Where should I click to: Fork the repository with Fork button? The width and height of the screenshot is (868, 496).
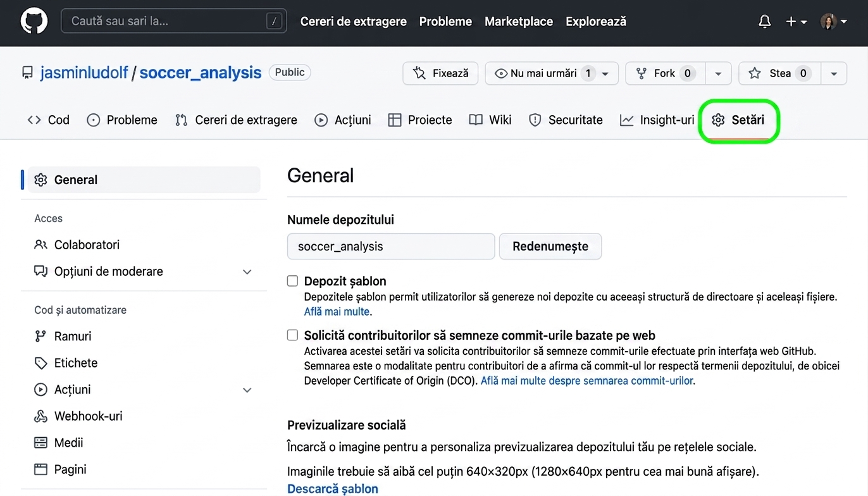(665, 73)
